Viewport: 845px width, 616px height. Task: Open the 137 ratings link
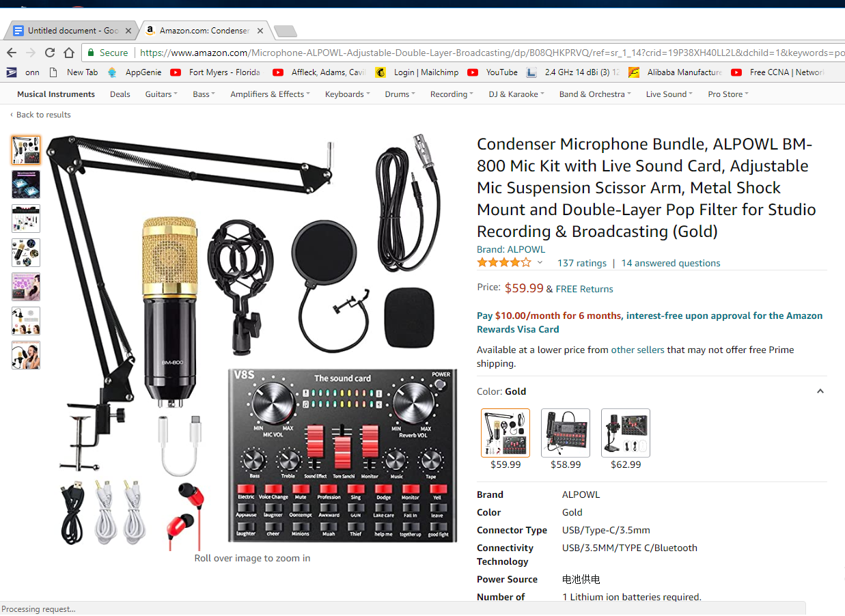(582, 263)
